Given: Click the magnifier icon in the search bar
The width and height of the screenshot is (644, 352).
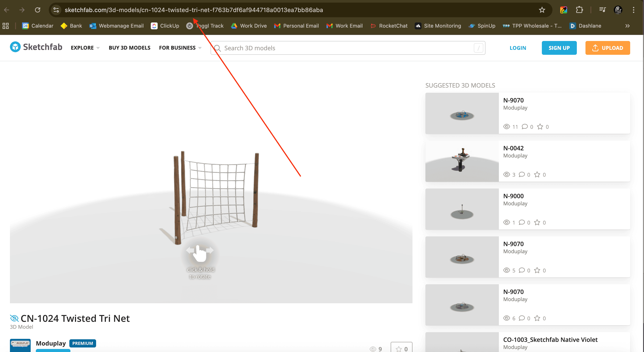Looking at the screenshot, I should [217, 48].
